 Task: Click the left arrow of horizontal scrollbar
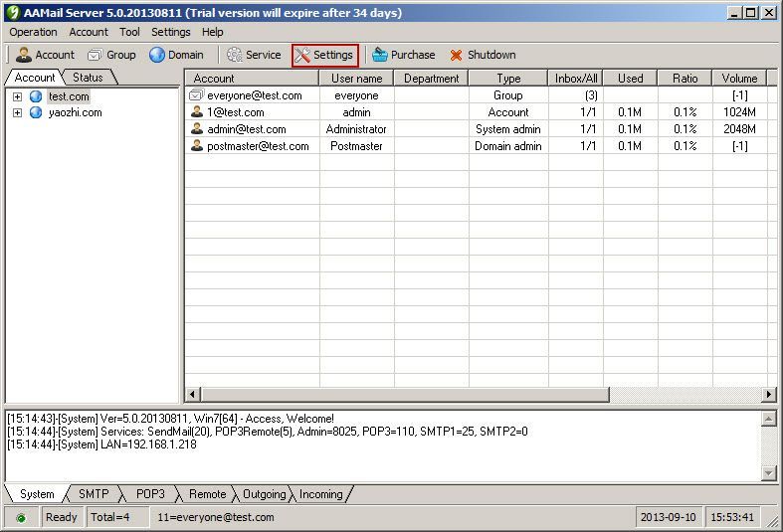193,394
